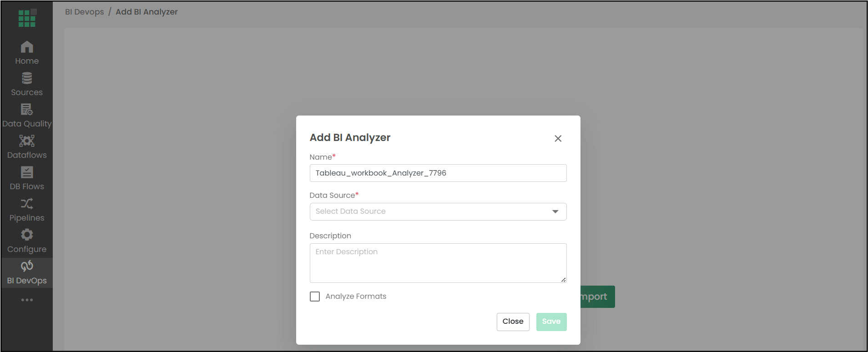This screenshot has width=868, height=352.
Task: Click the Save button
Action: 551,322
